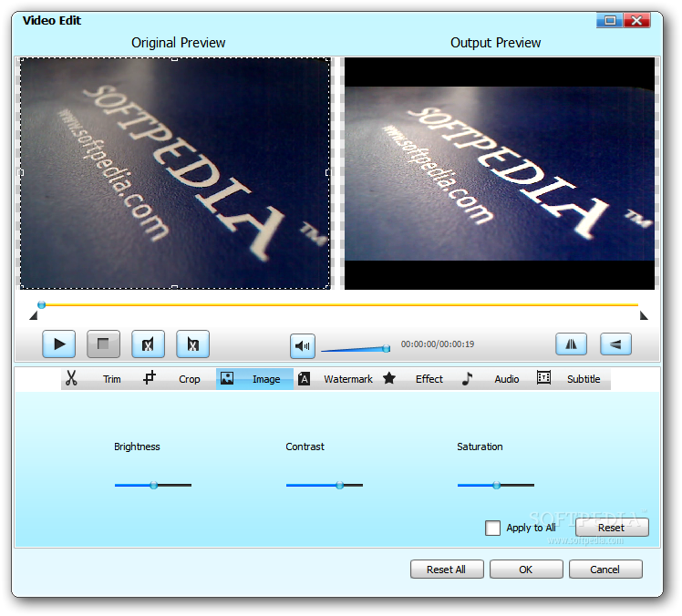
Task: Click the Crop tool icon
Action: 150,378
